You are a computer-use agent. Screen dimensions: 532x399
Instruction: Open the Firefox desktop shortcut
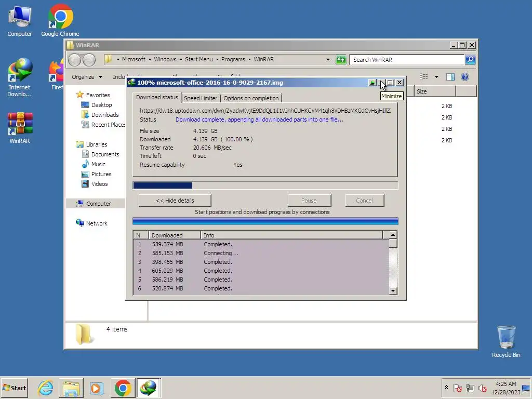coord(57,75)
